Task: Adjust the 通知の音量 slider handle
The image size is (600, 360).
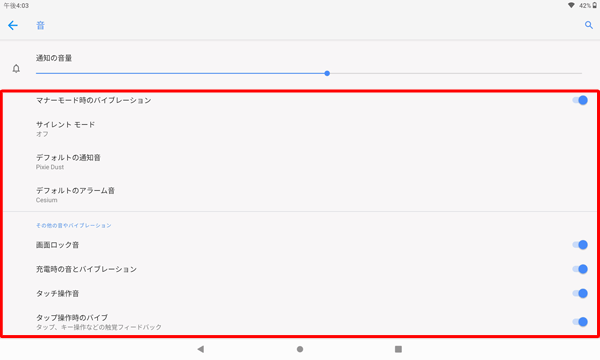Action: [327, 73]
